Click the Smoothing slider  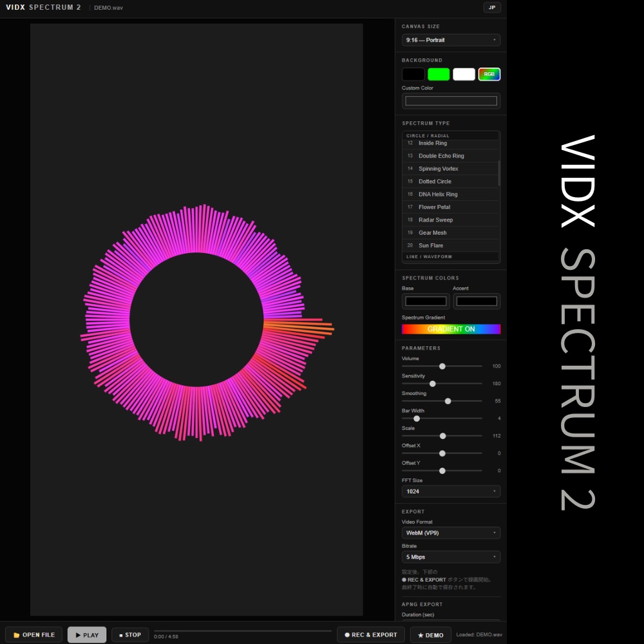442,401
